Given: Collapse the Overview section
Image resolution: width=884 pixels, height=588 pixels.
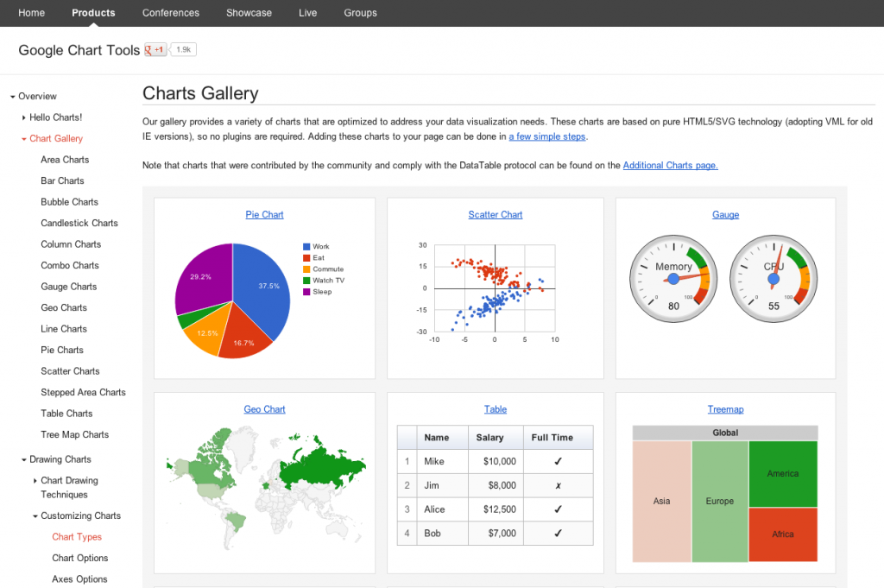Looking at the screenshot, I should [x=13, y=96].
